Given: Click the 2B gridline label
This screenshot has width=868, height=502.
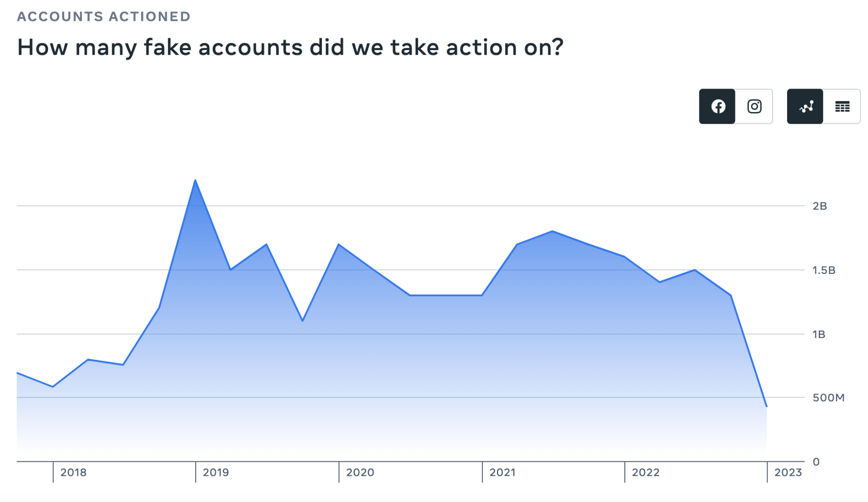Looking at the screenshot, I should pyautogui.click(x=820, y=206).
